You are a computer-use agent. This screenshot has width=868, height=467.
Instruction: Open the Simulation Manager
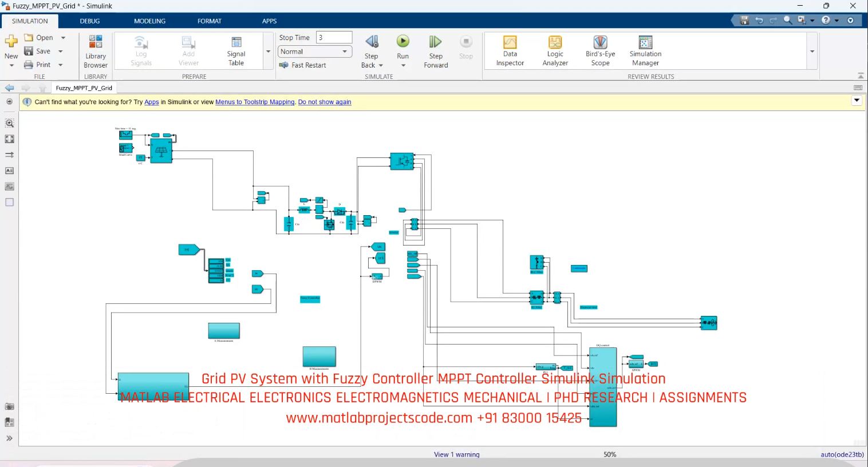(645, 51)
